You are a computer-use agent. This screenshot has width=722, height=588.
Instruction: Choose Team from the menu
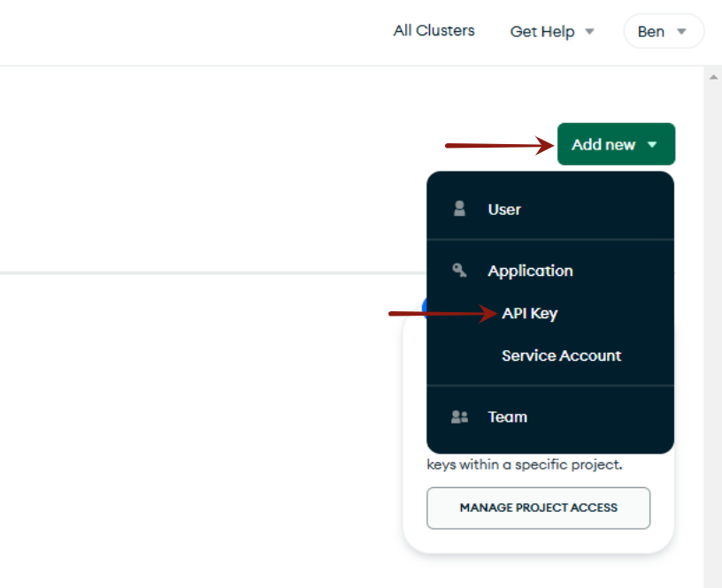(x=550, y=416)
